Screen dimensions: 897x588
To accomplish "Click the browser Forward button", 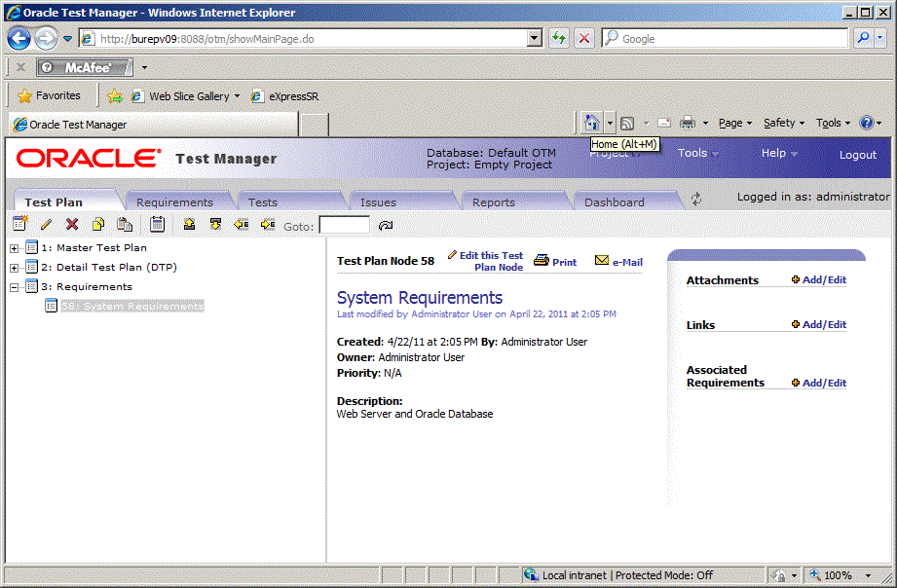I will [46, 39].
